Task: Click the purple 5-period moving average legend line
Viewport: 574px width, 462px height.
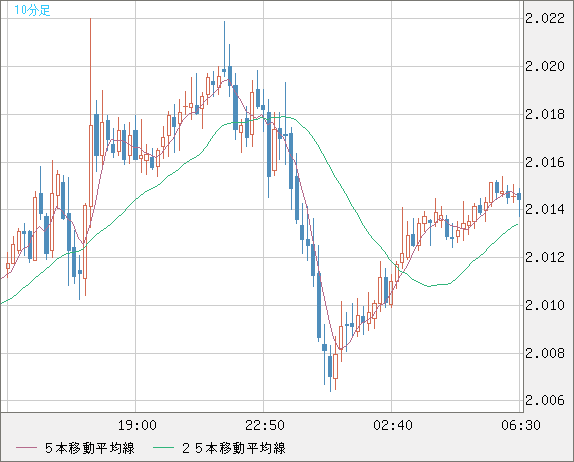Action: click(x=26, y=448)
